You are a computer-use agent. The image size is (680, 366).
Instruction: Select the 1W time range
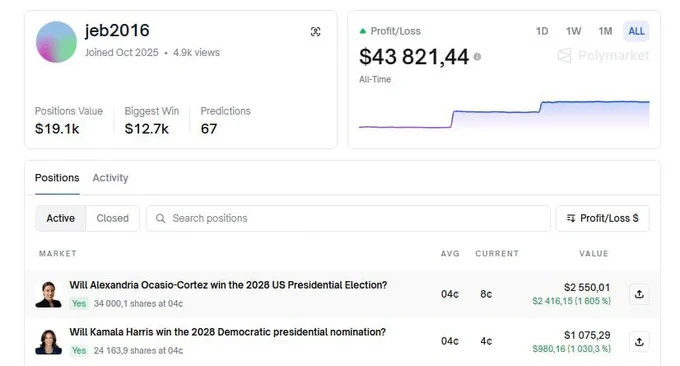tap(573, 31)
